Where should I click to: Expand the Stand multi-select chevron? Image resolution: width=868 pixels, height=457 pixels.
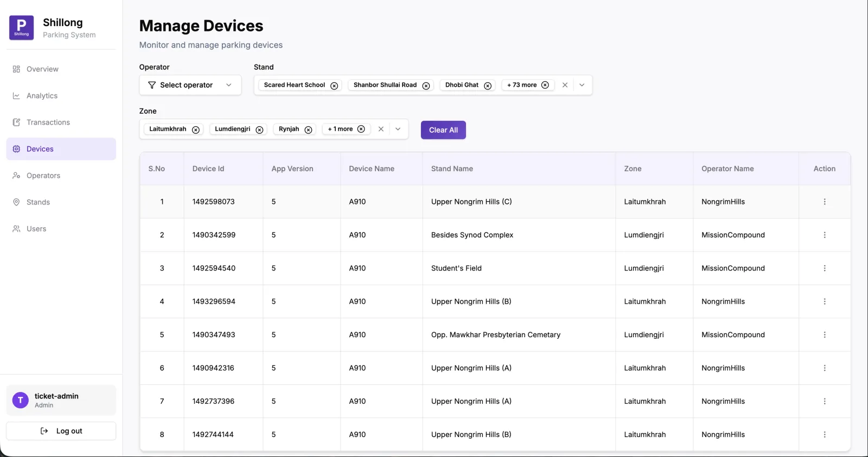[582, 85]
